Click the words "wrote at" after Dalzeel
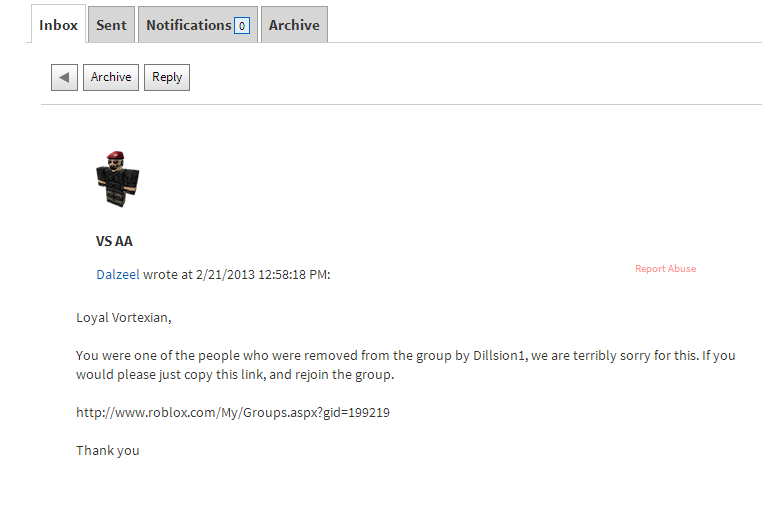The image size is (762, 510). [161, 274]
